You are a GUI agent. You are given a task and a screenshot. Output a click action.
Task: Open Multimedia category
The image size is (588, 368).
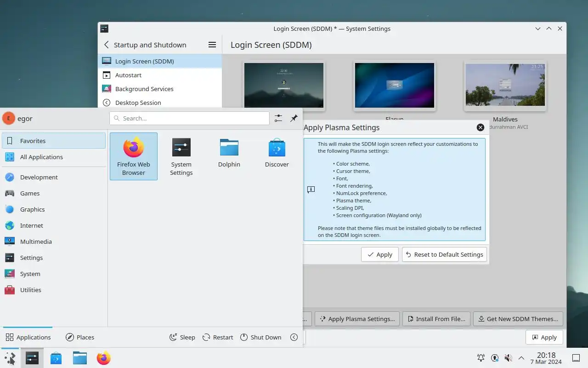click(x=54, y=241)
